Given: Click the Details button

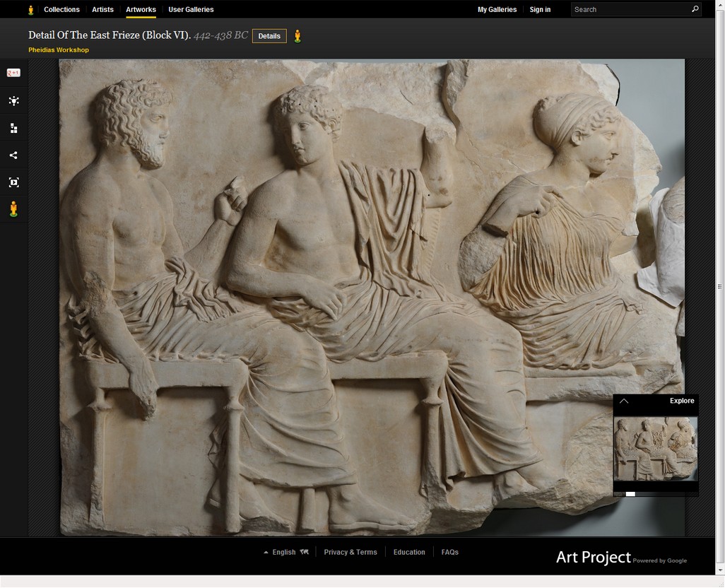Looking at the screenshot, I should pyautogui.click(x=269, y=36).
